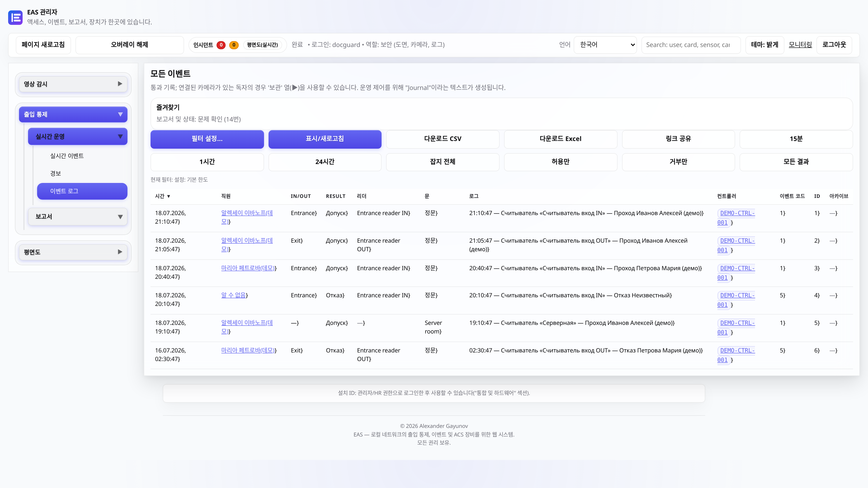The height and width of the screenshot is (488, 868).
Task: Click the 링크 공유 button
Action: pyautogui.click(x=678, y=139)
